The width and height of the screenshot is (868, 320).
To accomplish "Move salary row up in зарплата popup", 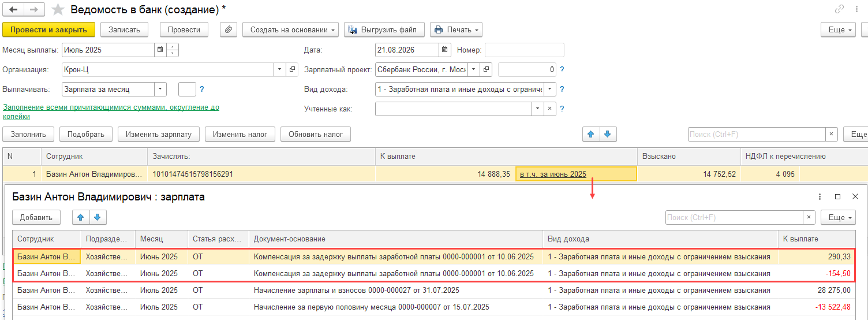I will [x=80, y=217].
